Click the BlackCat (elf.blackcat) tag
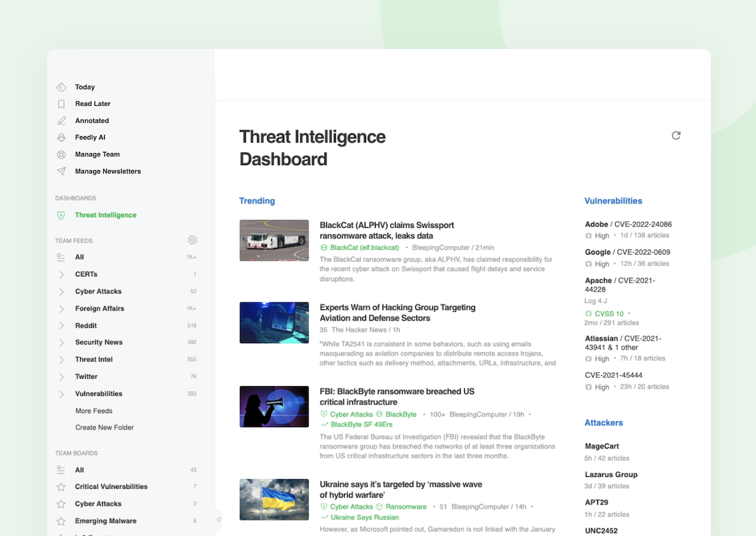This screenshot has height=536, width=756. point(360,248)
